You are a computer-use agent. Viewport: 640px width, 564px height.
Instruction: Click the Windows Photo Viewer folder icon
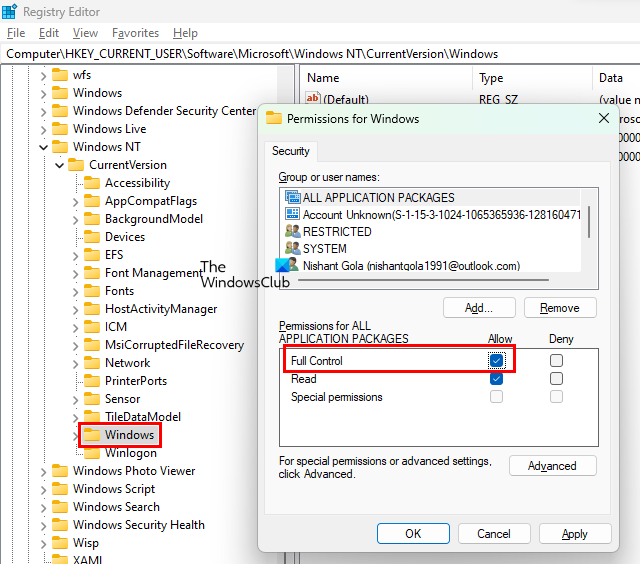(x=60, y=471)
